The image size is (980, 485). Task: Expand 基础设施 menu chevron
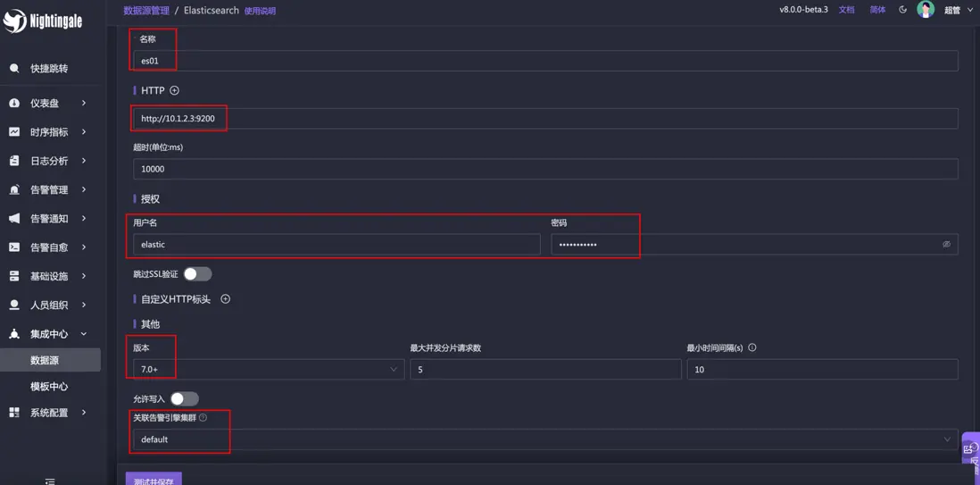[x=84, y=276]
